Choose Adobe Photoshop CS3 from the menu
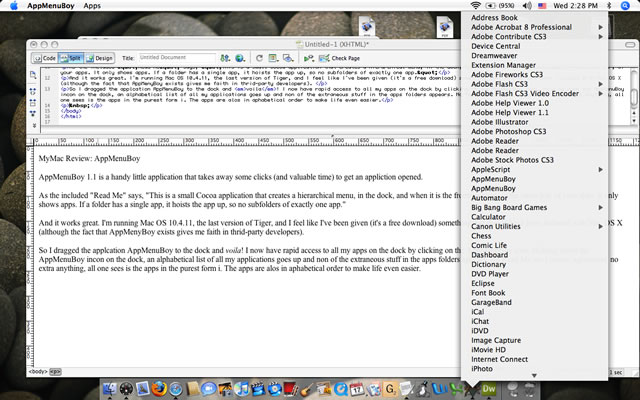640x400 pixels. click(534, 131)
